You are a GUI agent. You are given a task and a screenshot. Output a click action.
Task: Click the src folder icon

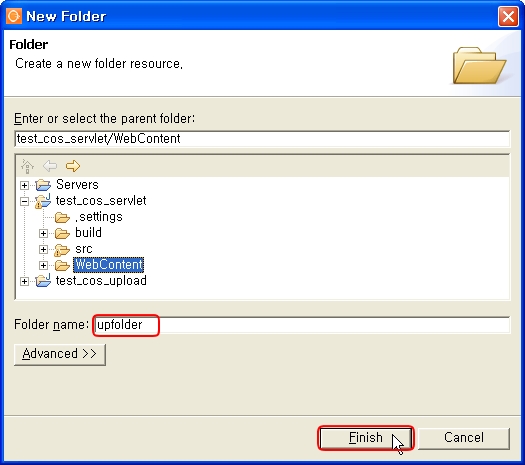coord(62,249)
